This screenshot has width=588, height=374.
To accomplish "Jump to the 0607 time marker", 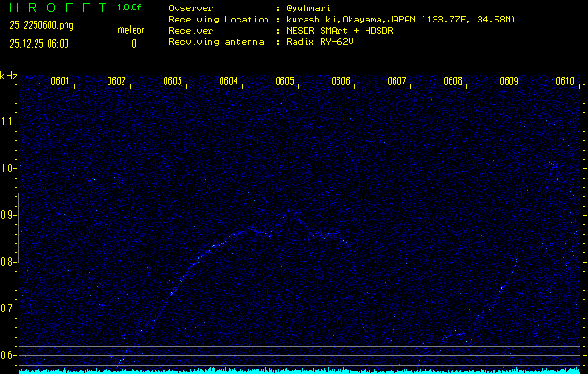I will 396,81.
